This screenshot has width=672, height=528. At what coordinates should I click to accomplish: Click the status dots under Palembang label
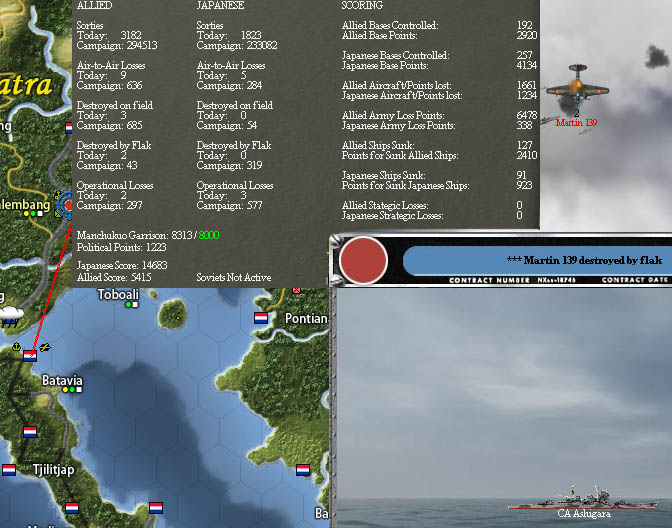(x=33, y=213)
